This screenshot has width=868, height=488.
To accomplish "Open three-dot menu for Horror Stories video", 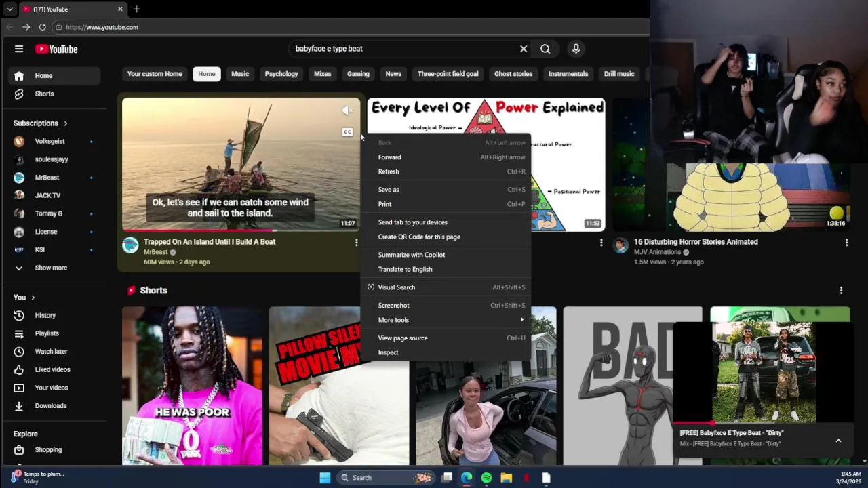I will (x=846, y=243).
